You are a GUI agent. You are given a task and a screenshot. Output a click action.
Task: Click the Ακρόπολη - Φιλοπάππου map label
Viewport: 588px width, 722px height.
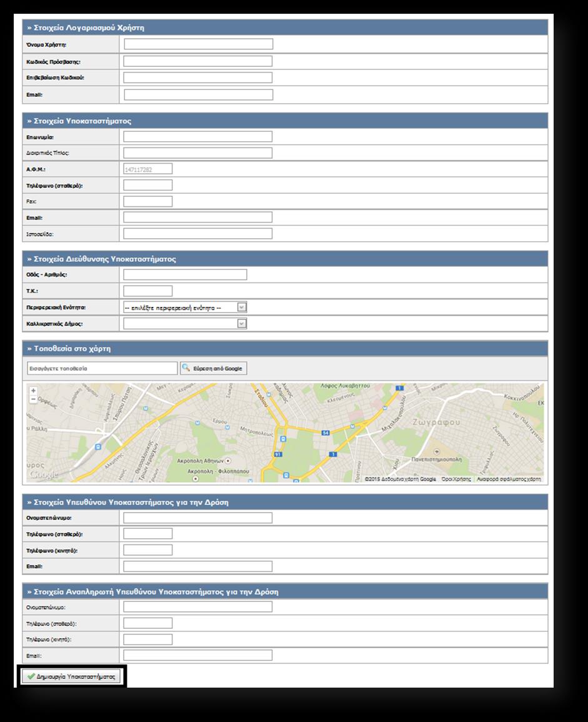[x=218, y=471]
